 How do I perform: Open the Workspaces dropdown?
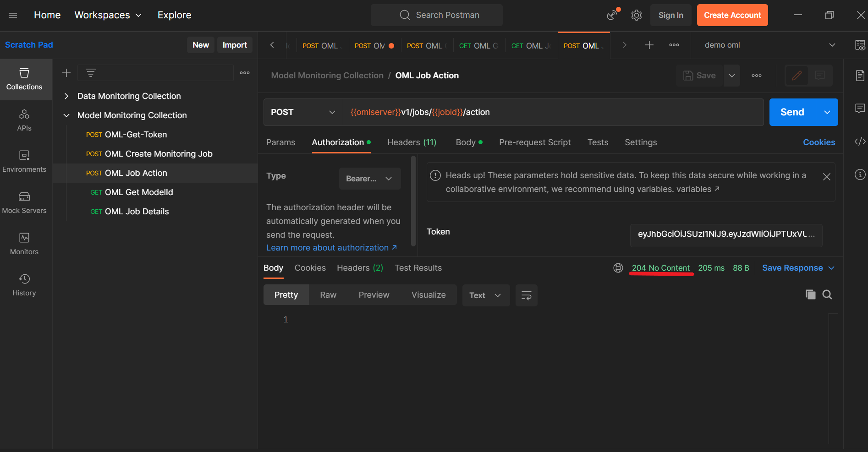(x=108, y=15)
